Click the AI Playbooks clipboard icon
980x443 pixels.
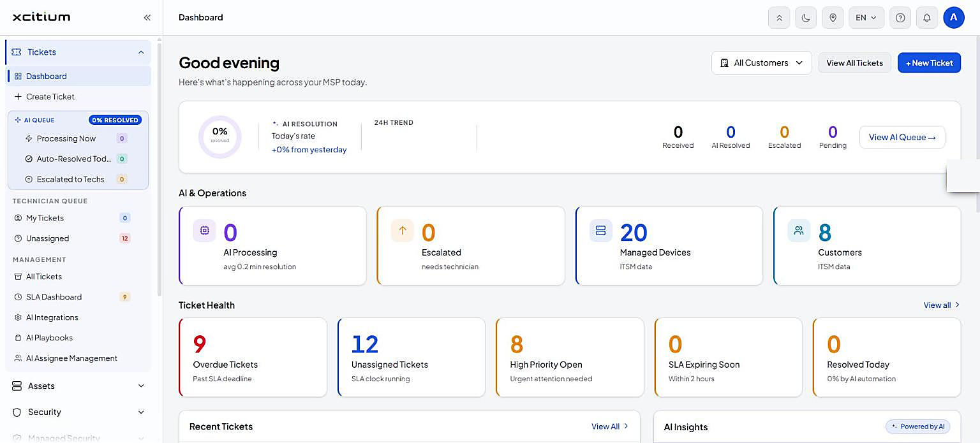coord(18,338)
